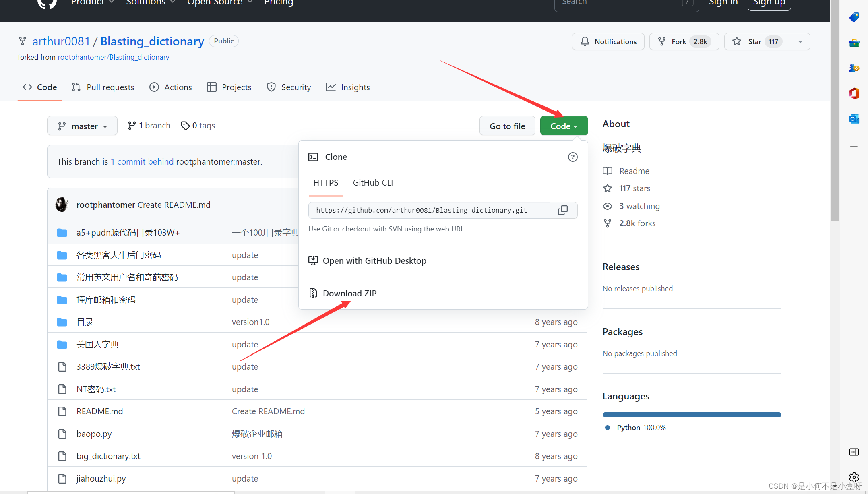Viewport: 868px width, 494px height.
Task: Open the Insights tab
Action: click(348, 87)
